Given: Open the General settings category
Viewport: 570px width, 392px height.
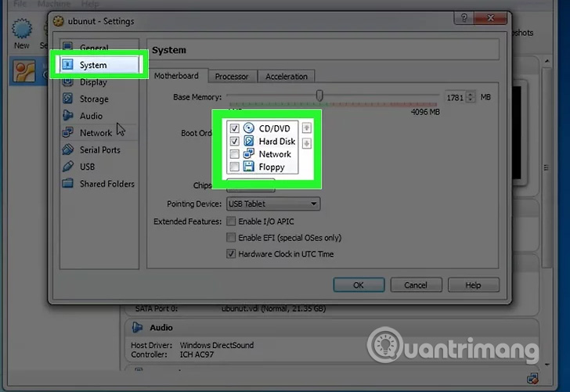Looking at the screenshot, I should click(x=99, y=47).
